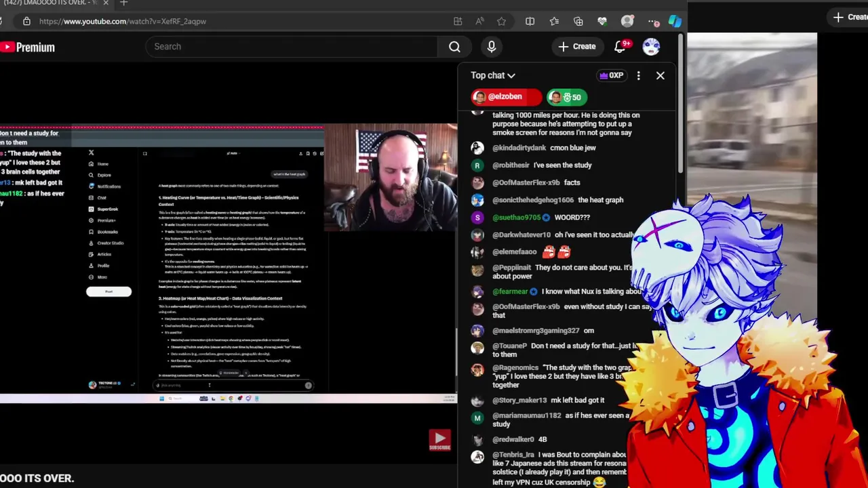Screen dimensions: 868x488
Task: Close the live chat panel
Action: tap(660, 75)
